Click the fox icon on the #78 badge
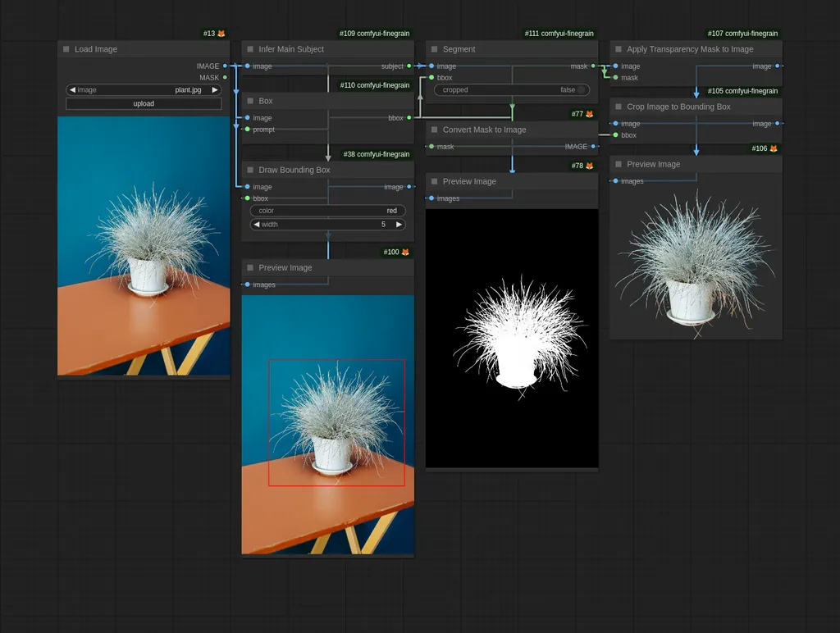 pos(589,165)
